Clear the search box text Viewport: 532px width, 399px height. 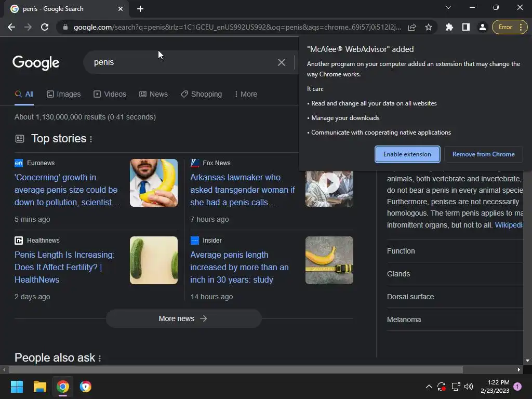click(281, 62)
